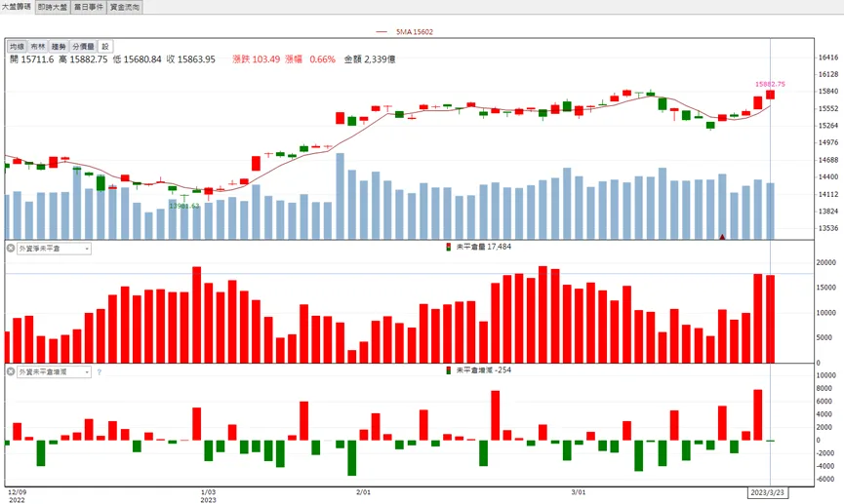Click the SMA 15602 legend entry
Screen dimensions: 844x504
(x=405, y=32)
